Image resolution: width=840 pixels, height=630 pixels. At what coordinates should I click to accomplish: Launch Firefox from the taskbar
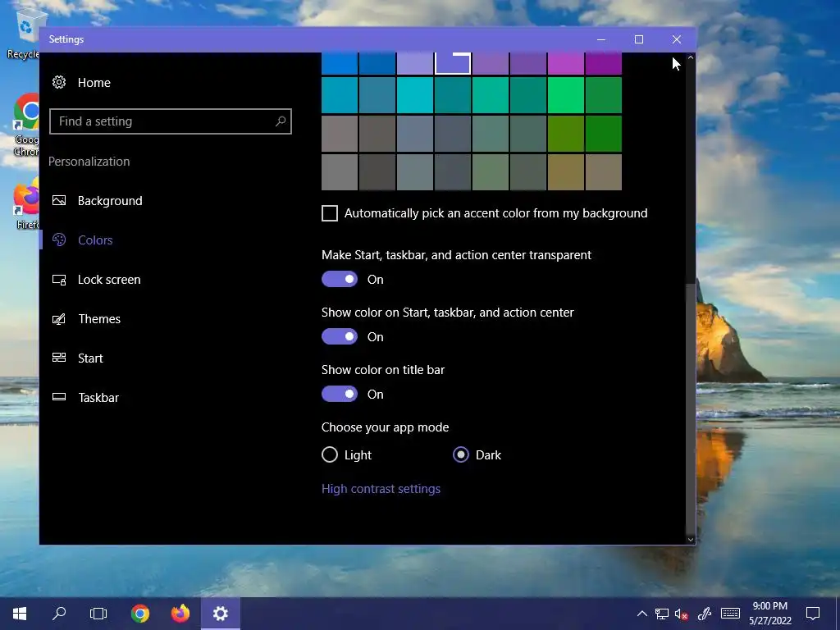tap(180, 614)
